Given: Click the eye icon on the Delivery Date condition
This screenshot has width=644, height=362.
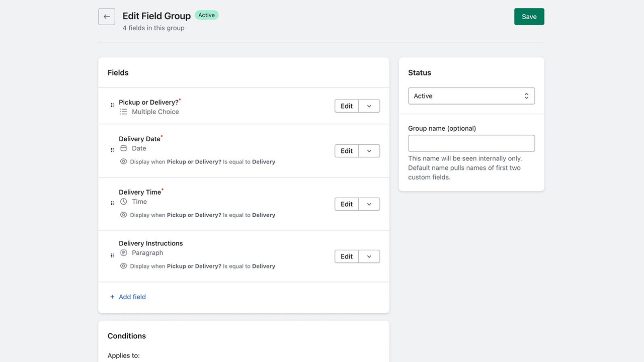Looking at the screenshot, I should [x=123, y=161].
